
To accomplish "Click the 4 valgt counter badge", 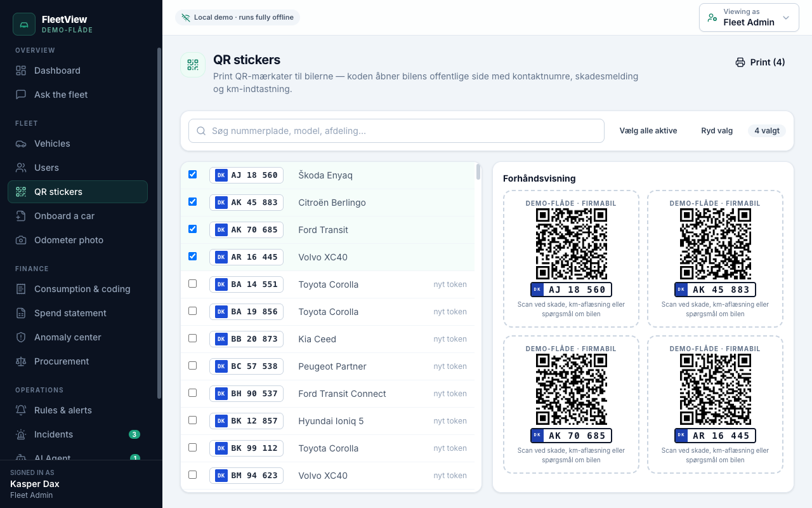I will tap(767, 131).
